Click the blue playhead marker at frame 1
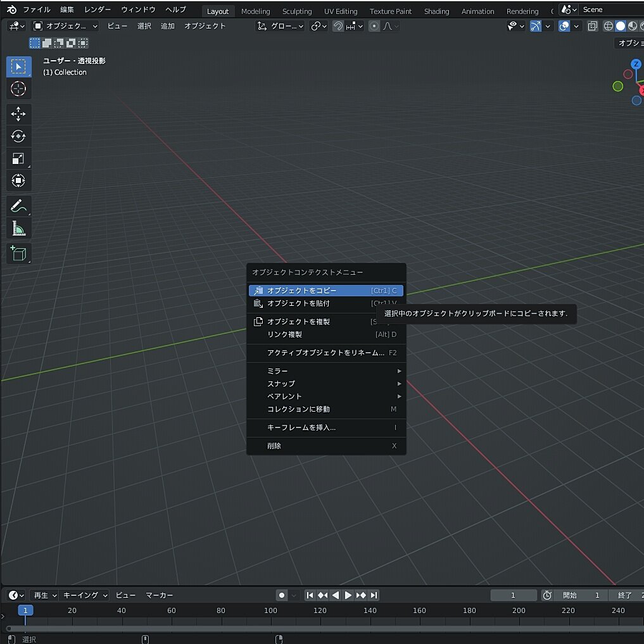The image size is (644, 644). point(25,610)
